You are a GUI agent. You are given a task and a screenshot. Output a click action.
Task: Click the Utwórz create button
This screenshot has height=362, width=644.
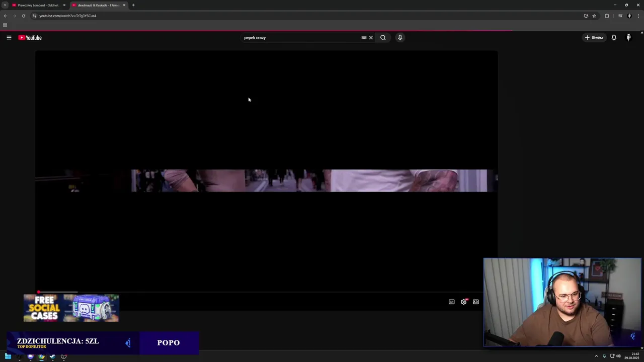click(594, 38)
